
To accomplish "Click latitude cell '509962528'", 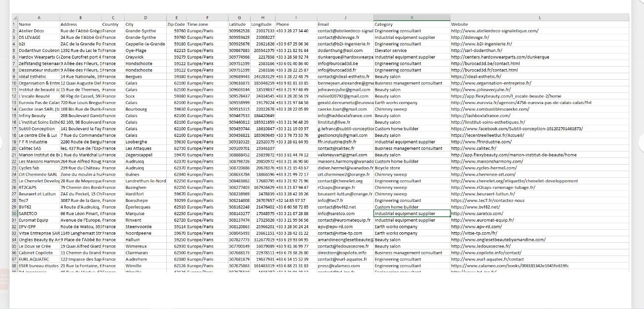I will click(239, 31).
